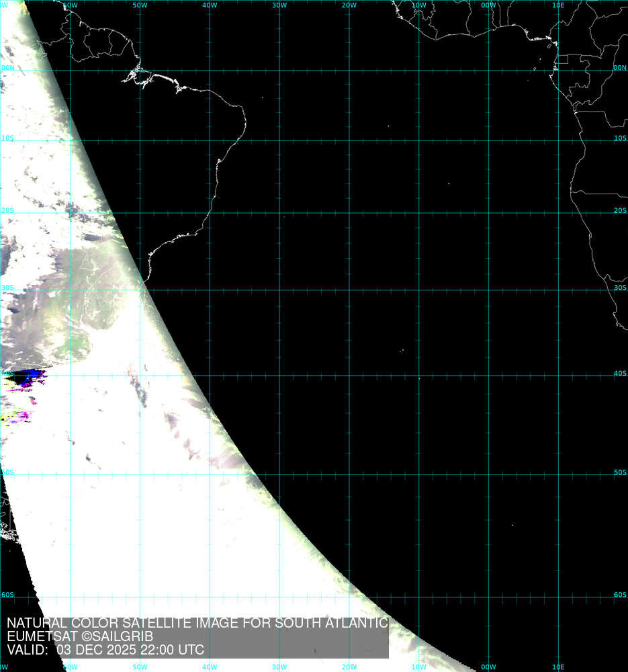
Task: Click the 10S latitude label on right edge
Action: pyautogui.click(x=619, y=138)
